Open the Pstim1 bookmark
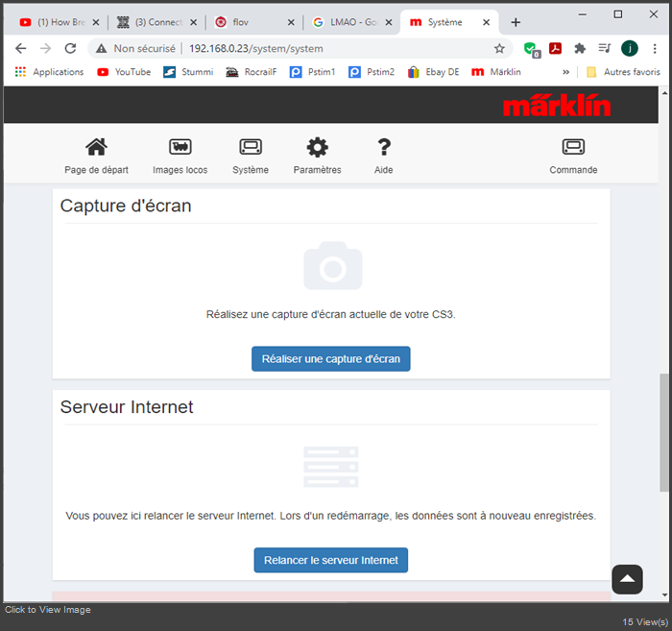 [x=312, y=72]
